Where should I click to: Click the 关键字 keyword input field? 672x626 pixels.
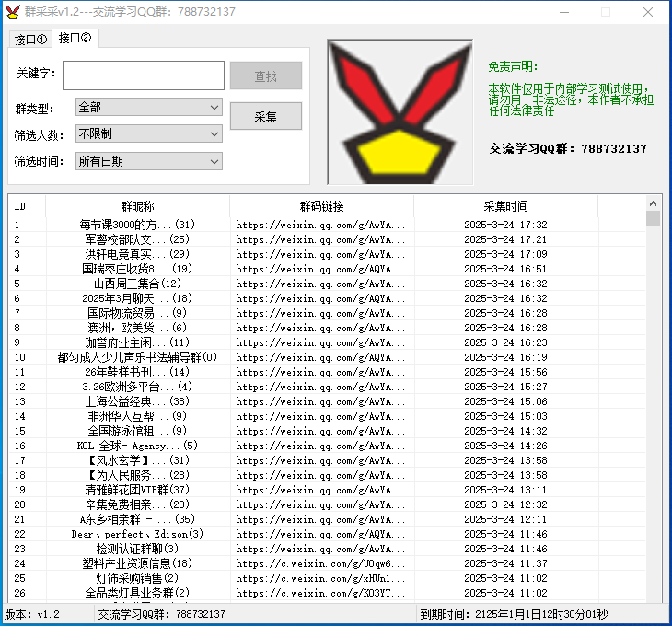click(143, 75)
